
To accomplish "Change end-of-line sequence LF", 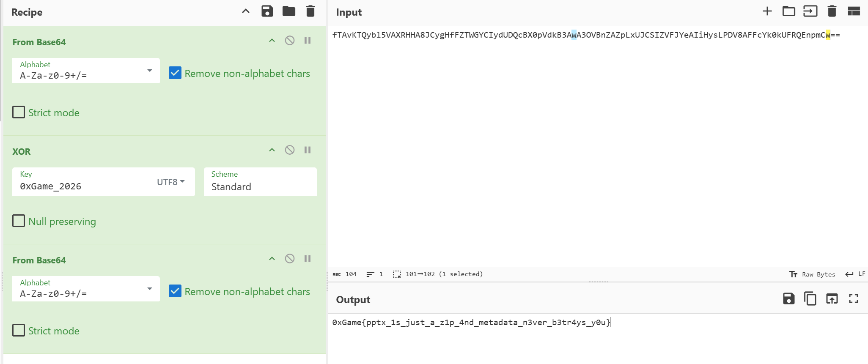I will point(855,274).
